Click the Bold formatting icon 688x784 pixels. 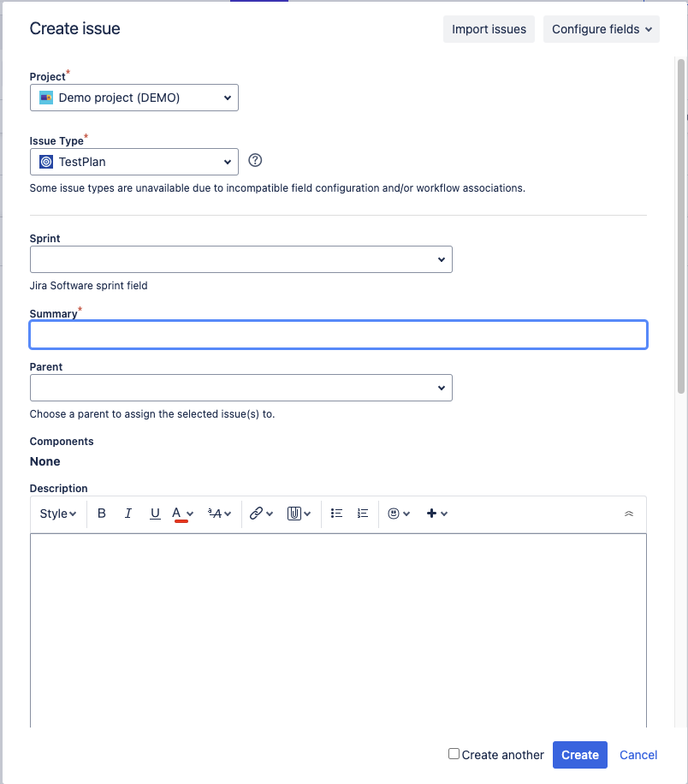(x=102, y=514)
